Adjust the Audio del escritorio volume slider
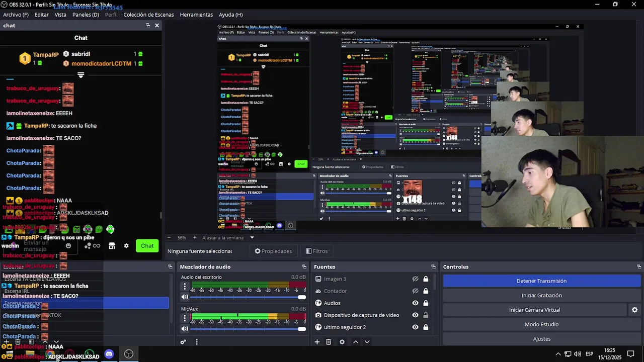 pyautogui.click(x=248, y=297)
